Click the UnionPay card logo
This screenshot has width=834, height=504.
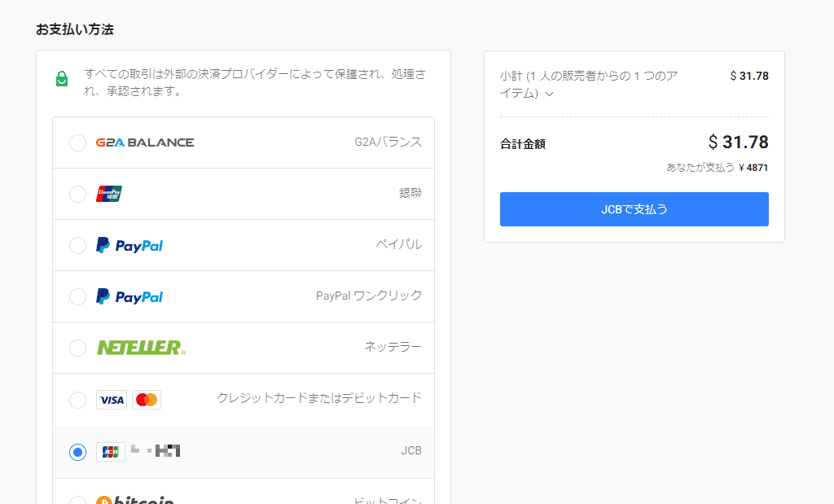pos(109,194)
